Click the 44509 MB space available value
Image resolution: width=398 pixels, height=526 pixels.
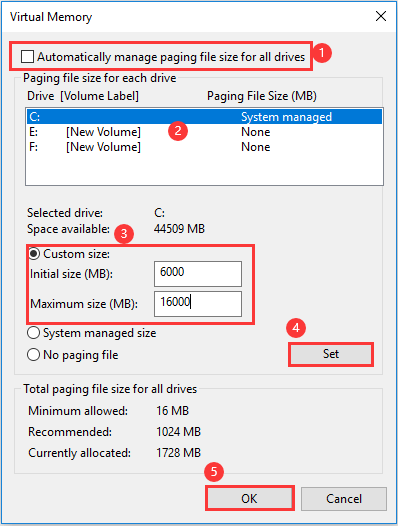[x=179, y=229]
